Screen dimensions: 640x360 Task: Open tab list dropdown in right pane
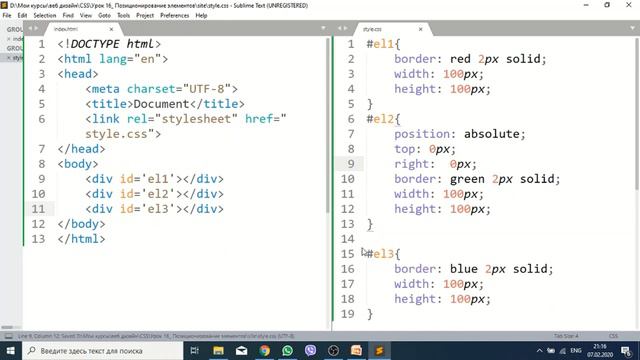[x=632, y=28]
